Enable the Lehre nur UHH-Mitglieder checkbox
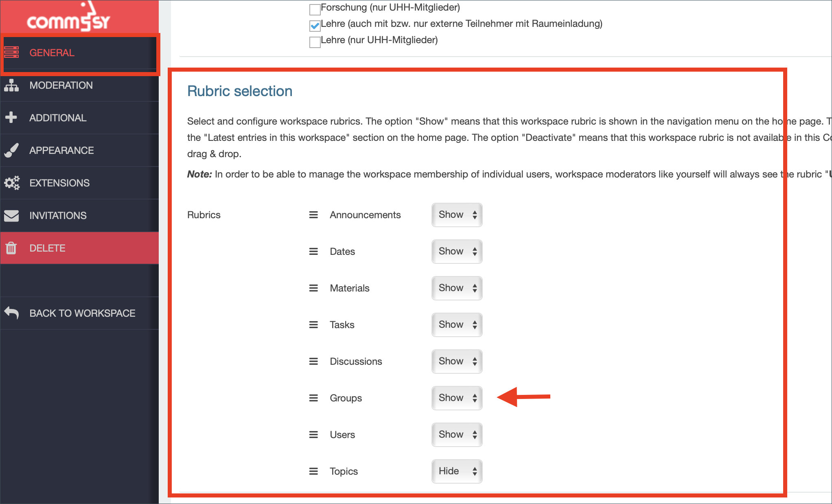 click(x=314, y=40)
